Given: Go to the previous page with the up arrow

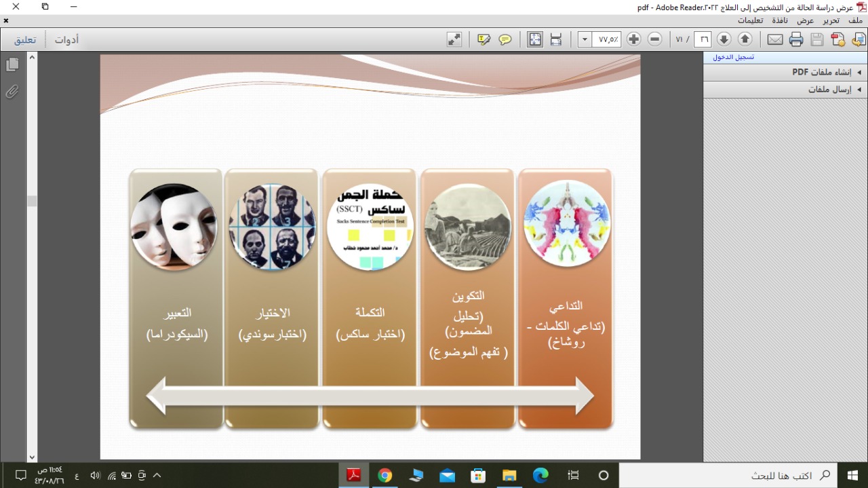Looking at the screenshot, I should coord(745,39).
